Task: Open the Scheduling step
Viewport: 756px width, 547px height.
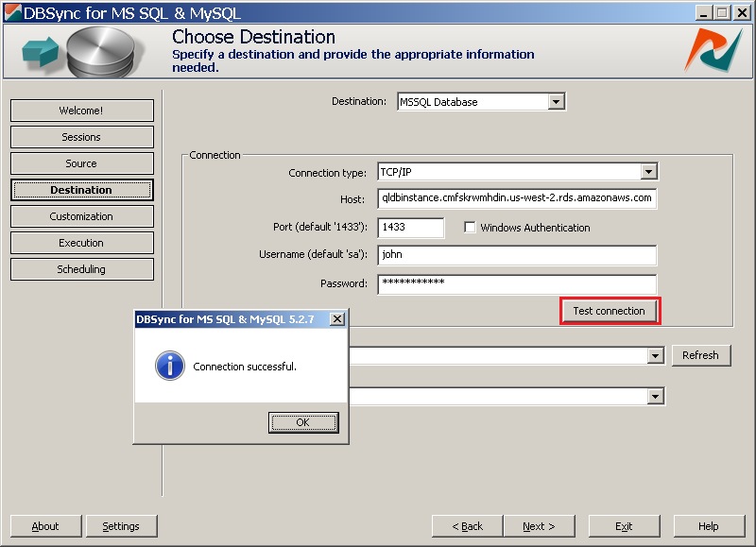Action: [x=82, y=269]
